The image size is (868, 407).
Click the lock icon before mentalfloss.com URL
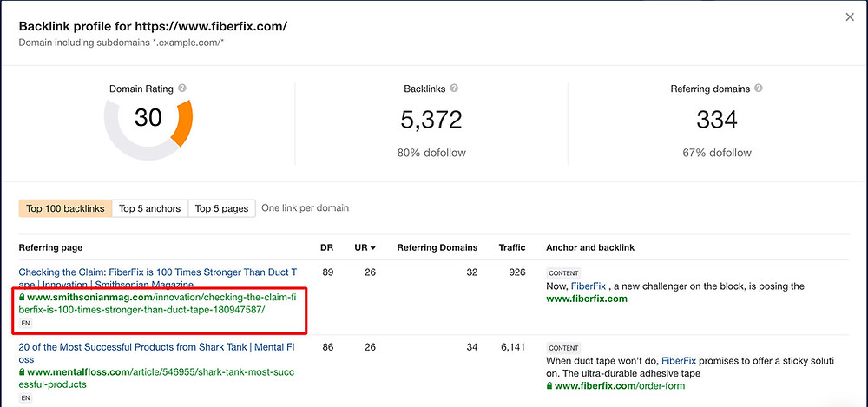(22, 372)
